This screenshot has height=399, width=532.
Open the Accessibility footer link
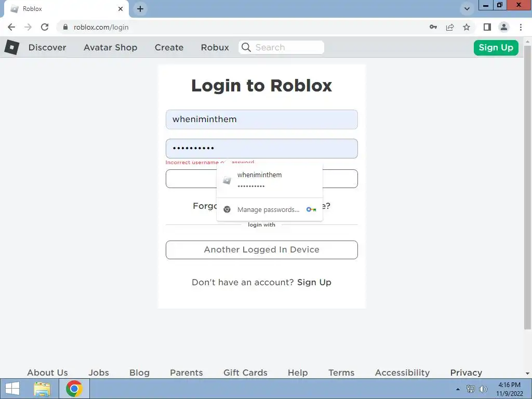pos(403,373)
